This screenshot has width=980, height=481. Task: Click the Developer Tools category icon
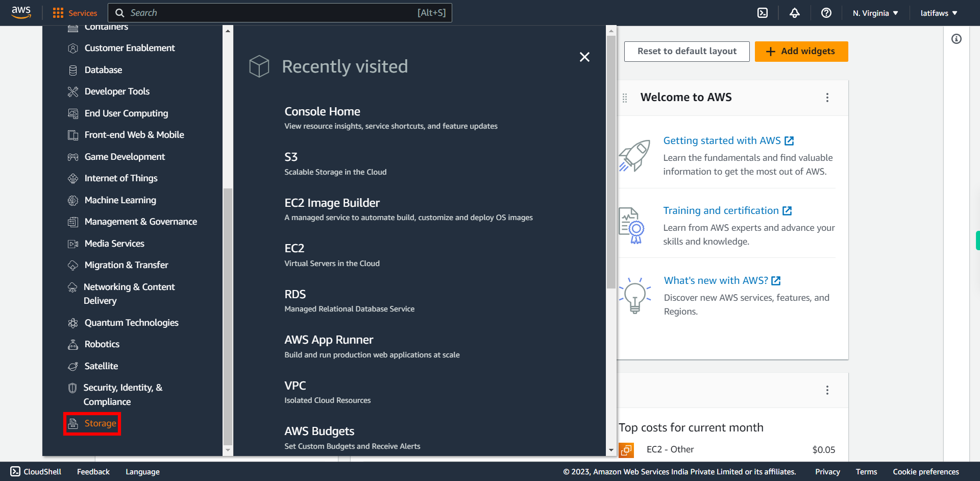(x=73, y=91)
